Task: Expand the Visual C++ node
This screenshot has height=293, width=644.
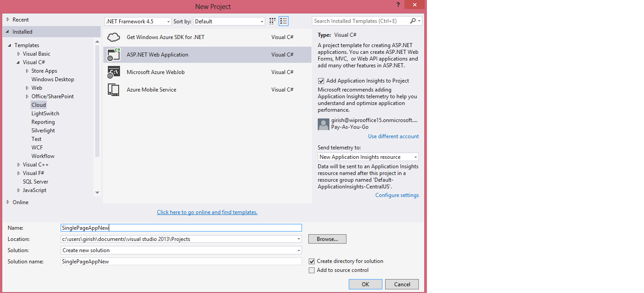Action: [x=18, y=165]
